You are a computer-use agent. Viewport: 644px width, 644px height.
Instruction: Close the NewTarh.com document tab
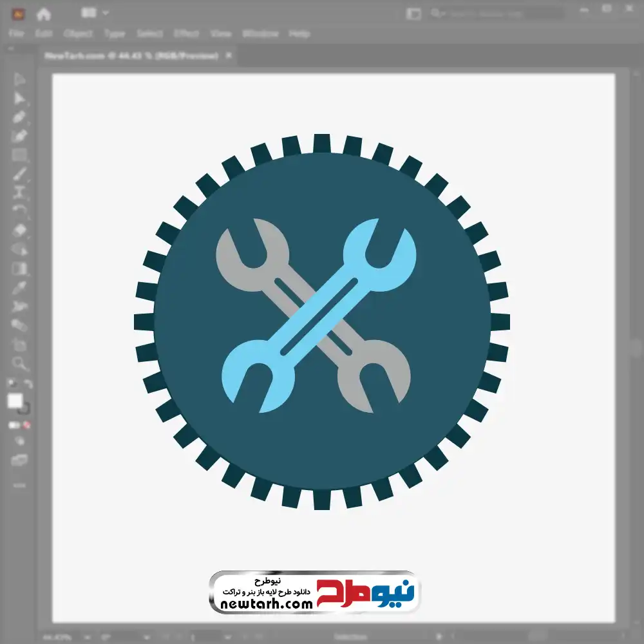point(229,55)
